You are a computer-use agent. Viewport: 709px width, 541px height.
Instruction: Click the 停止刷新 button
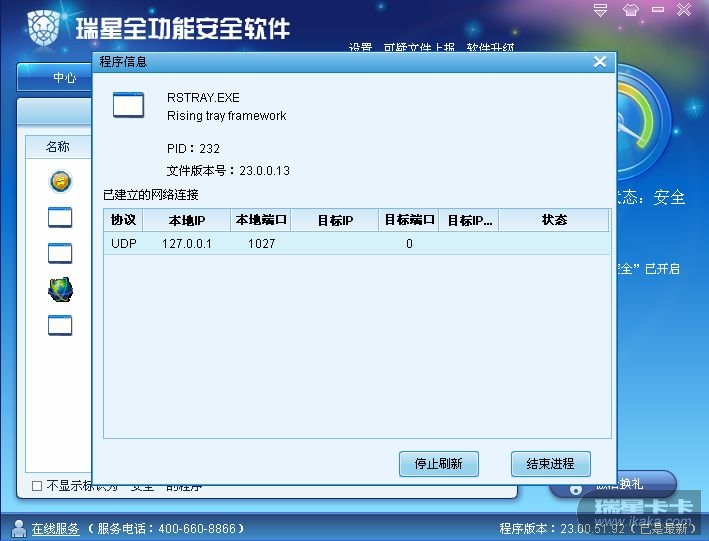(x=439, y=464)
